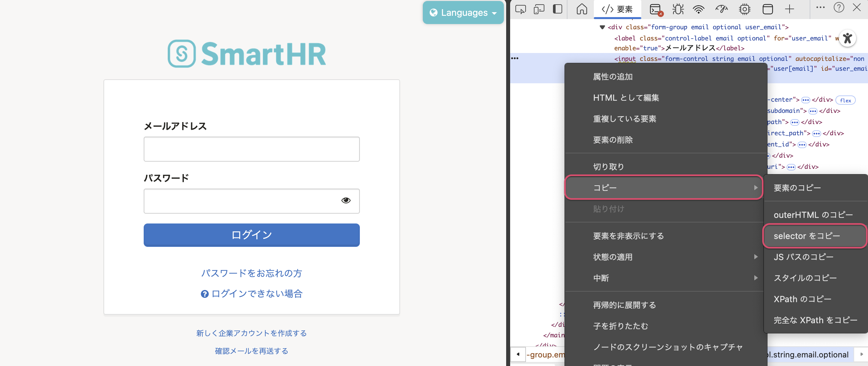Select outerHTML のコピー

(815, 215)
